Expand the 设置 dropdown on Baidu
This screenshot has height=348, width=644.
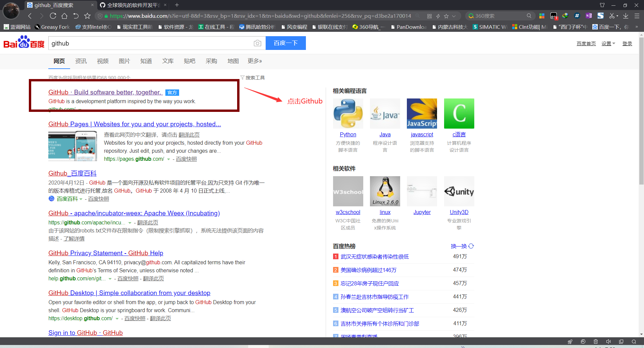[608, 44]
